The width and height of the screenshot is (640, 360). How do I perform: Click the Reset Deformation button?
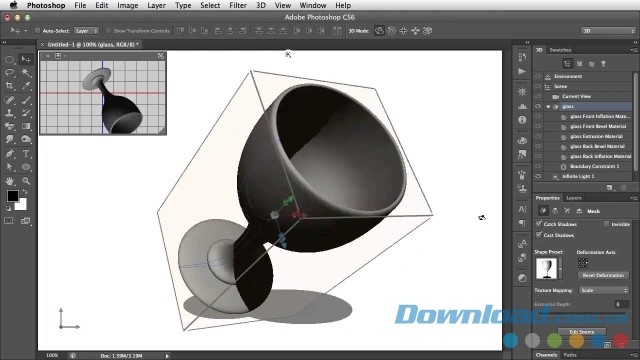click(603, 275)
